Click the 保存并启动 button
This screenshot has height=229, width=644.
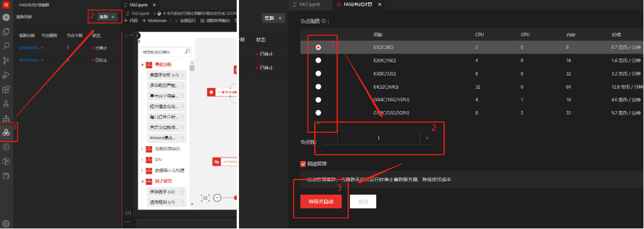coord(321,201)
